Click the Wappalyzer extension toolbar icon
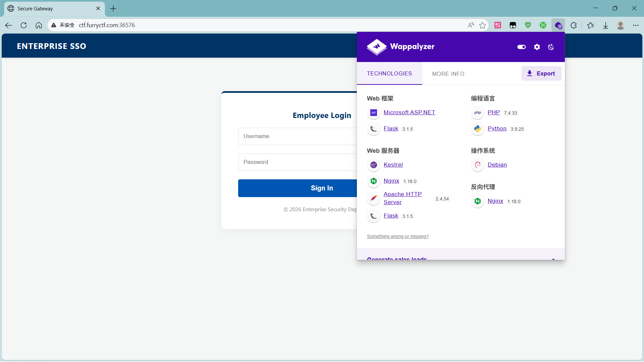 (x=558, y=25)
